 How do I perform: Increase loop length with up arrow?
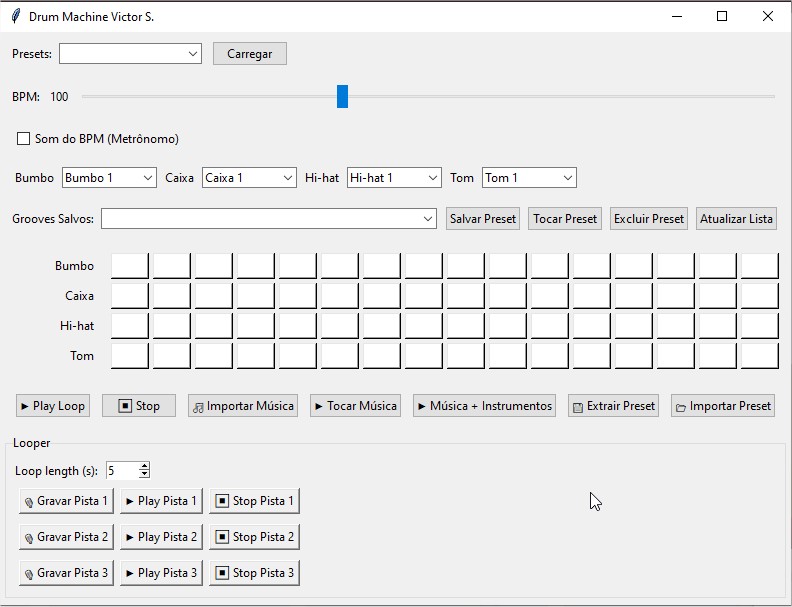pos(144,466)
